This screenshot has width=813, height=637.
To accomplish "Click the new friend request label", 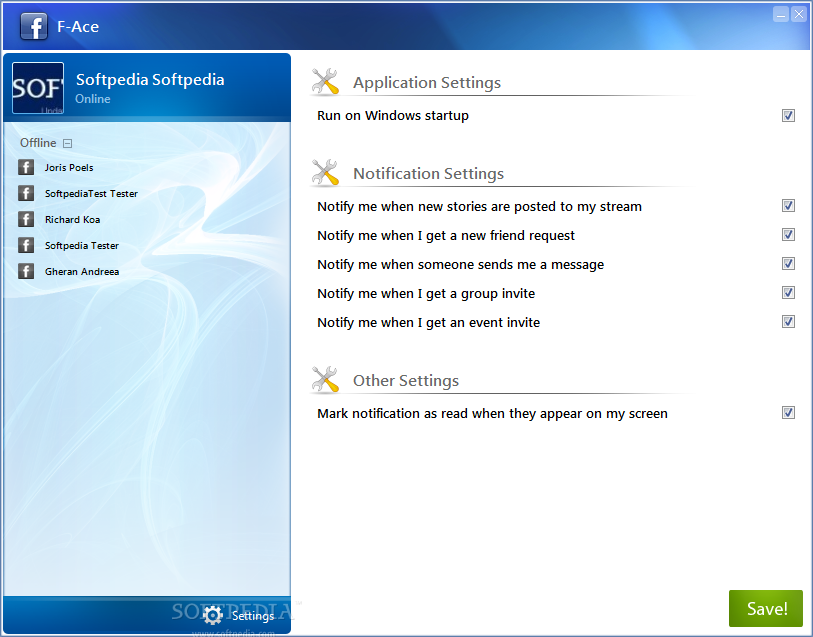I will tap(446, 236).
